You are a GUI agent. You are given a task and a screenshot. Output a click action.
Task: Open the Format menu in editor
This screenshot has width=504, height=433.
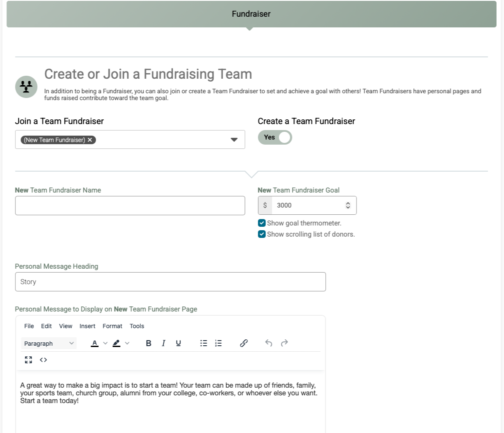coord(112,326)
